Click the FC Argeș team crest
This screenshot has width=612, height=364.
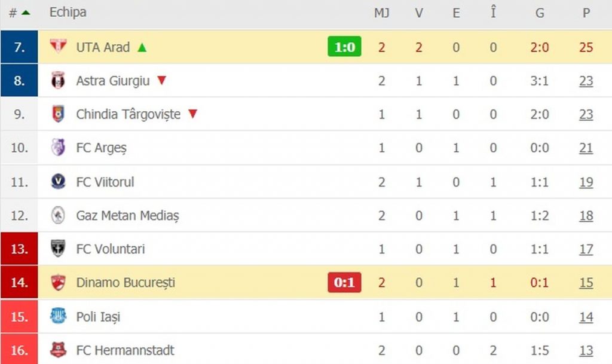[58, 148]
